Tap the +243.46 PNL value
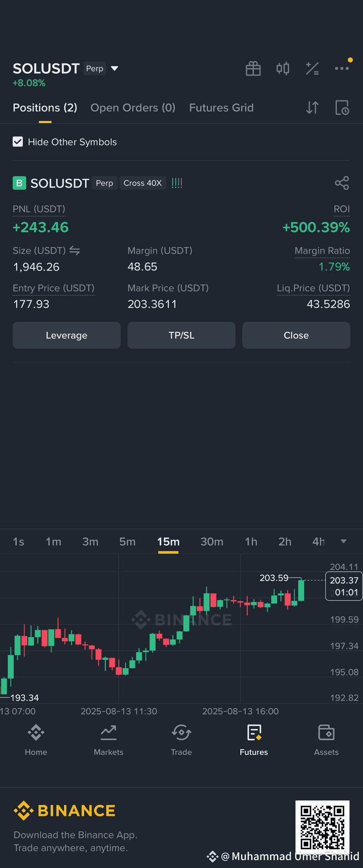 click(x=41, y=227)
